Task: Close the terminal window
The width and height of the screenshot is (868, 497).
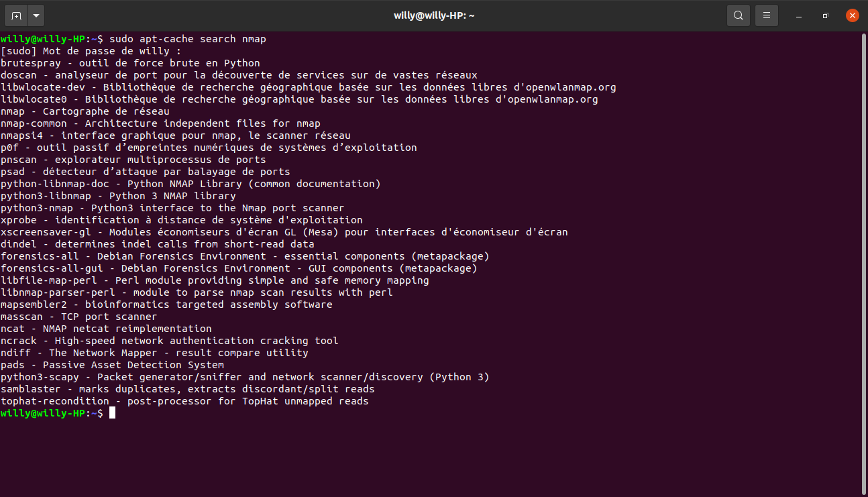Action: [x=852, y=15]
